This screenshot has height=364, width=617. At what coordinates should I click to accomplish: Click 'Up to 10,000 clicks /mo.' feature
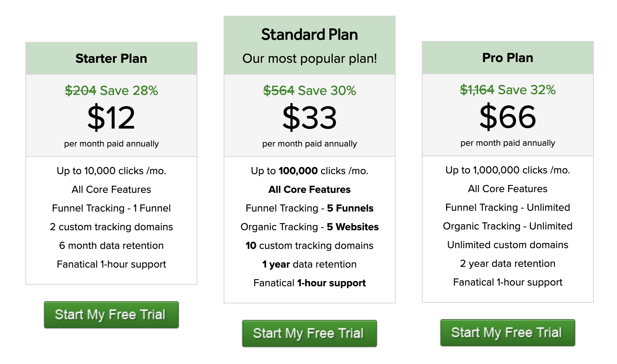point(111,171)
